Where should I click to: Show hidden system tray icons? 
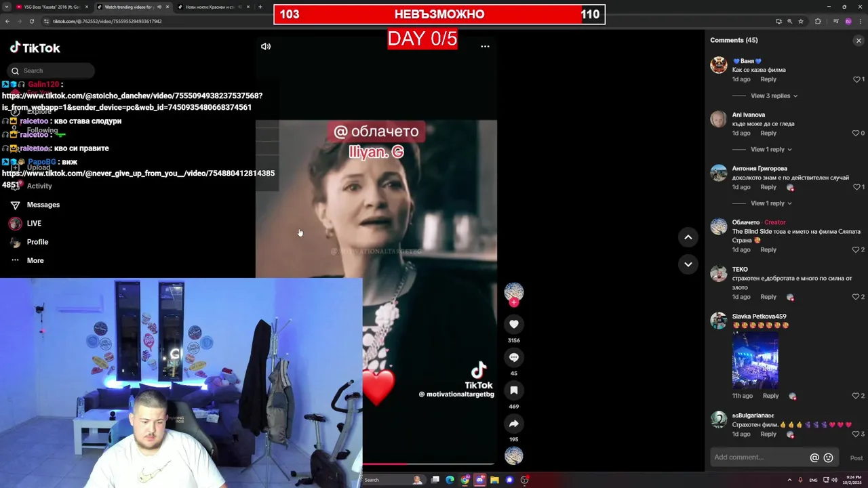point(790,480)
